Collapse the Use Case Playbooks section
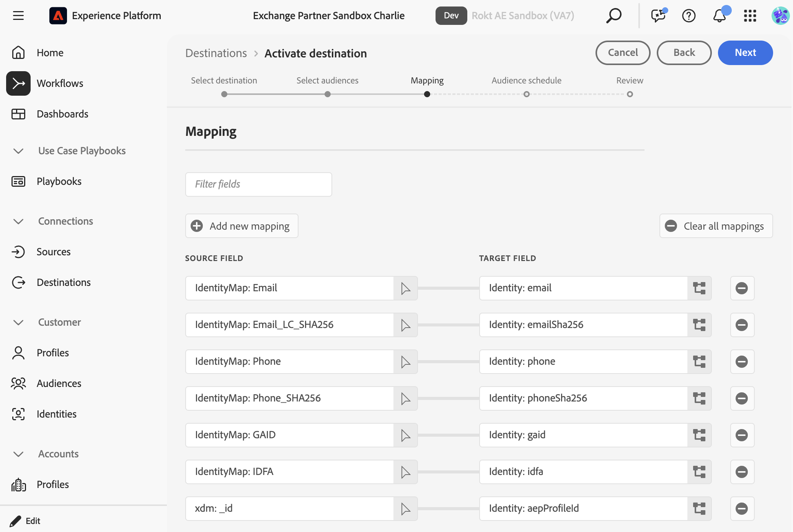 18,151
